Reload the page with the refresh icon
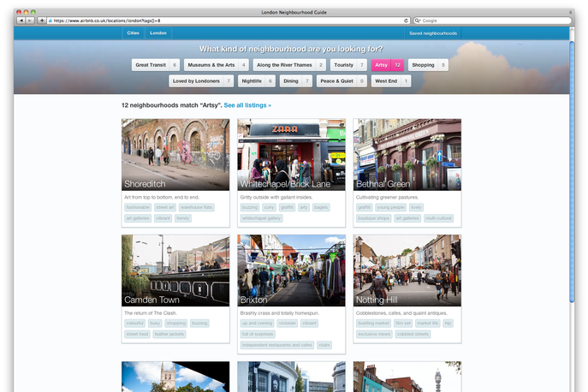The height and width of the screenshot is (392, 588). coord(406,20)
